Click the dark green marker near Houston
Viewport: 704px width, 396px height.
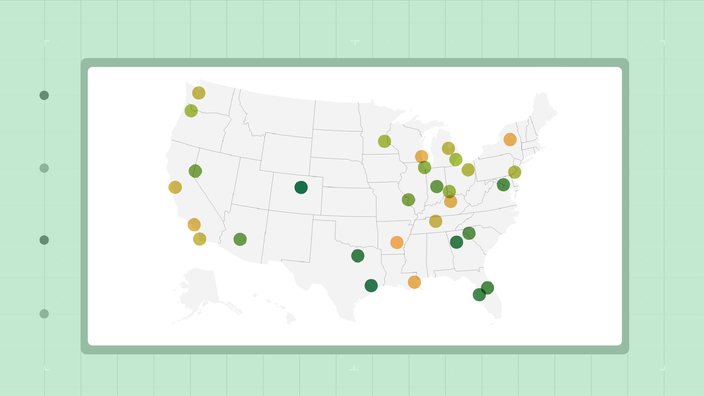(371, 286)
